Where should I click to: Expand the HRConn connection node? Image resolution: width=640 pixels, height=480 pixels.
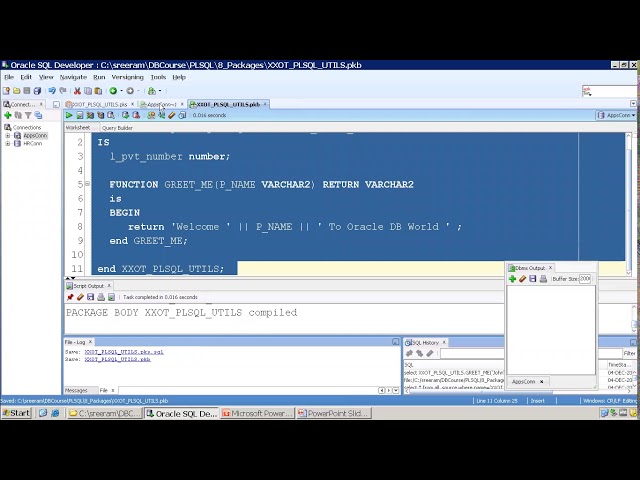click(x=7, y=144)
